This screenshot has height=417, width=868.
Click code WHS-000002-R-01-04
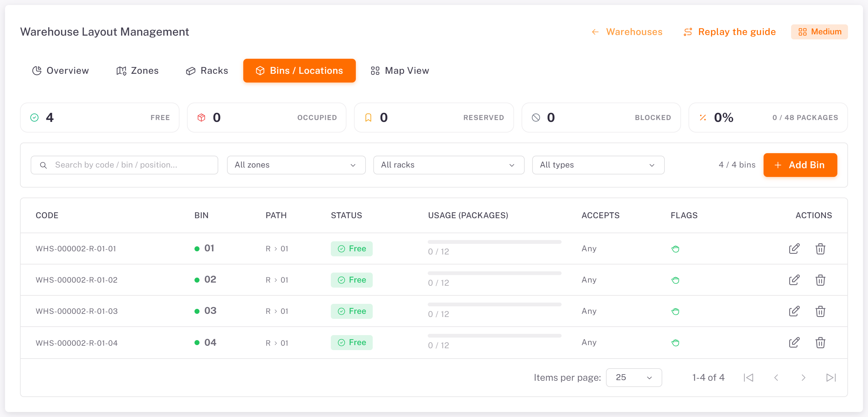pos(77,343)
